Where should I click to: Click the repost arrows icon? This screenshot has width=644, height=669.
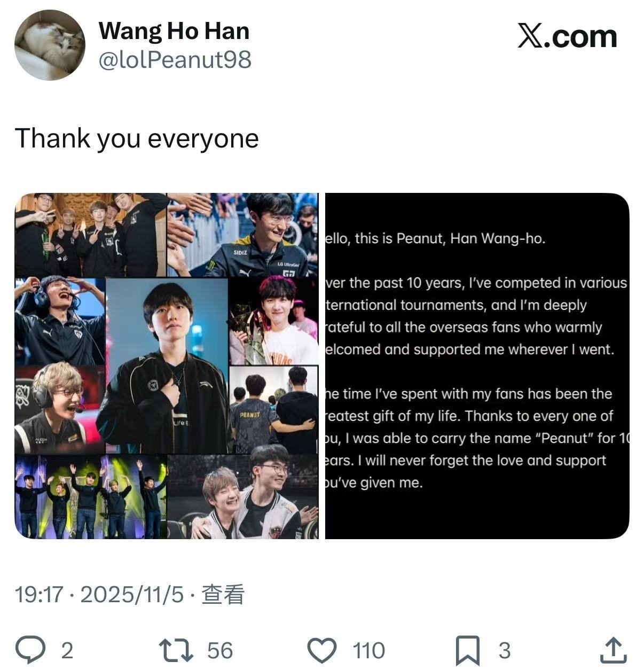[x=176, y=650]
